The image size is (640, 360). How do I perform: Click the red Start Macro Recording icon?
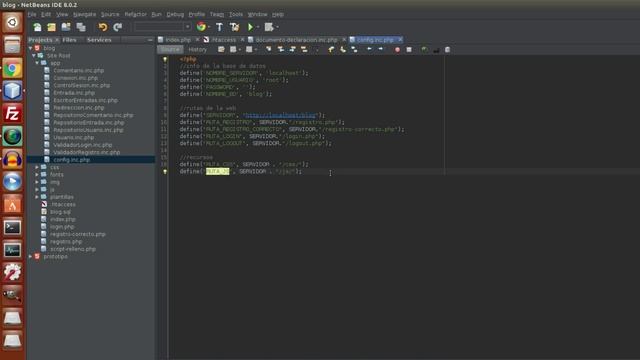coord(397,49)
